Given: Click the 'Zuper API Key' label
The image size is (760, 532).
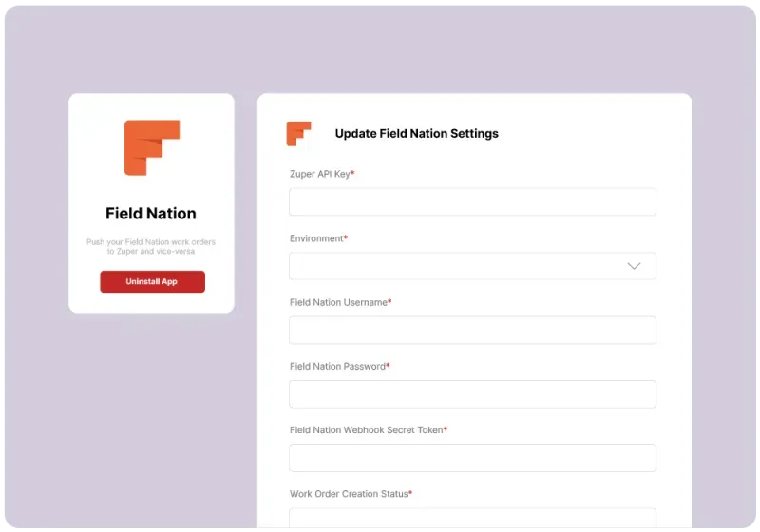Looking at the screenshot, I should pos(322,174).
